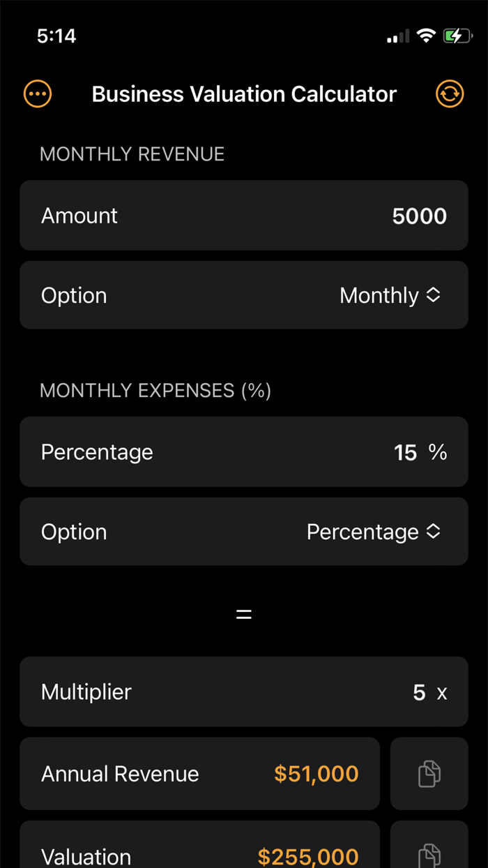Screen dimensions: 488x868
Task: Tap the Monthly Expenses percentage row
Action: tap(244, 451)
